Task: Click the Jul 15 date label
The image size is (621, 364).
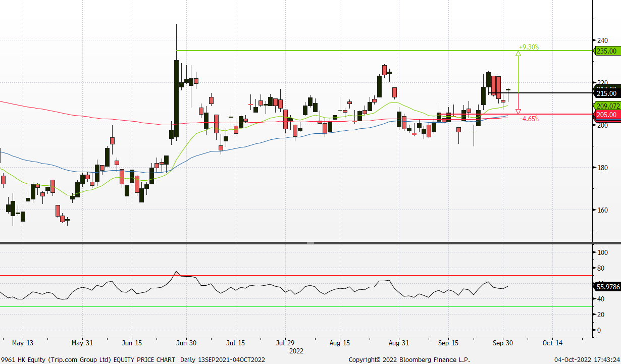Action: coord(235,343)
